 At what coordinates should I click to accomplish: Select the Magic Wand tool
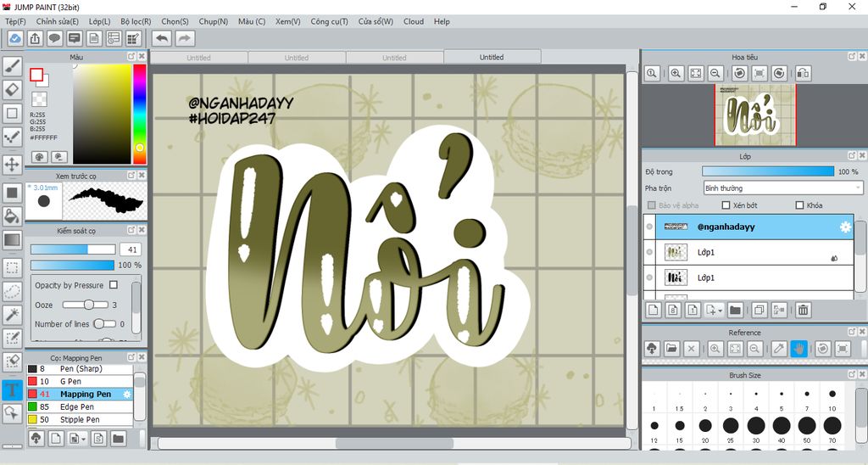12,315
